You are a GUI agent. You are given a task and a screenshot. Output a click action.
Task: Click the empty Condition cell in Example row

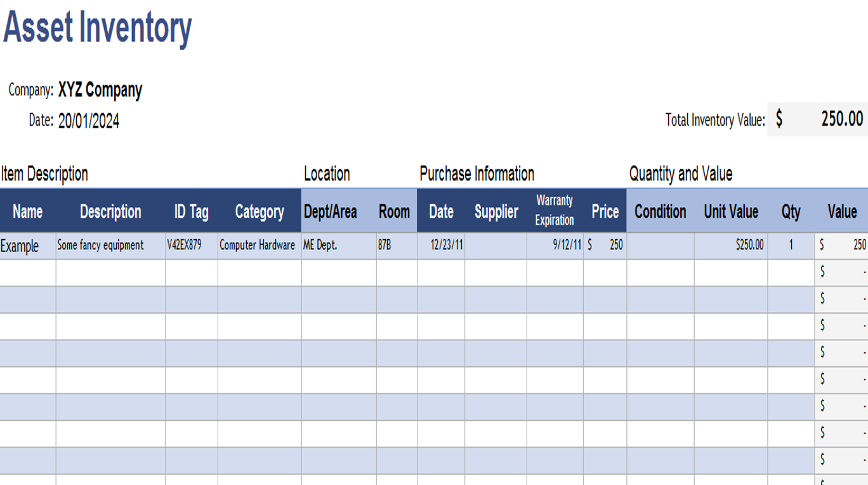click(660, 246)
